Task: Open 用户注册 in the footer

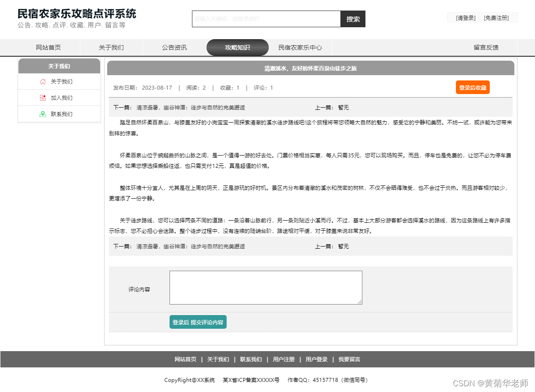Action: click(283, 359)
